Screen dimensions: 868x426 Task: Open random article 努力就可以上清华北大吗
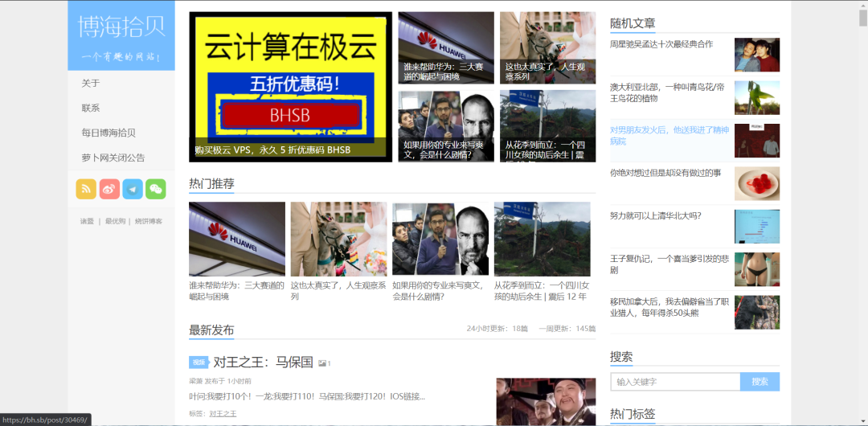pyautogui.click(x=656, y=215)
